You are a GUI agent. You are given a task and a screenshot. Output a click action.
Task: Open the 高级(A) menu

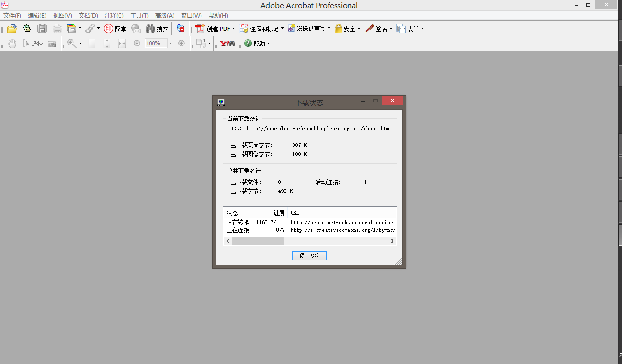pyautogui.click(x=165, y=15)
